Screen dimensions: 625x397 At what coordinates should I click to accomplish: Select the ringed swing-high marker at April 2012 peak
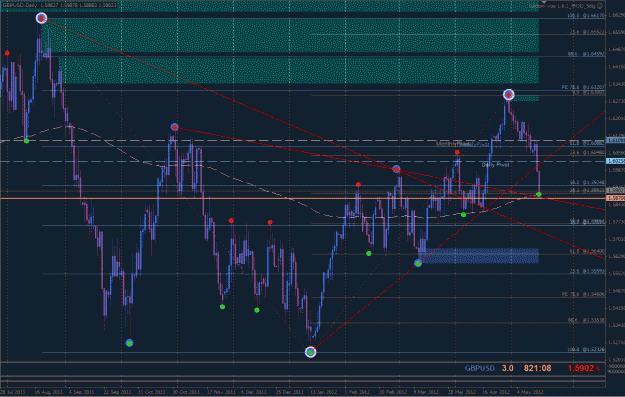(508, 94)
